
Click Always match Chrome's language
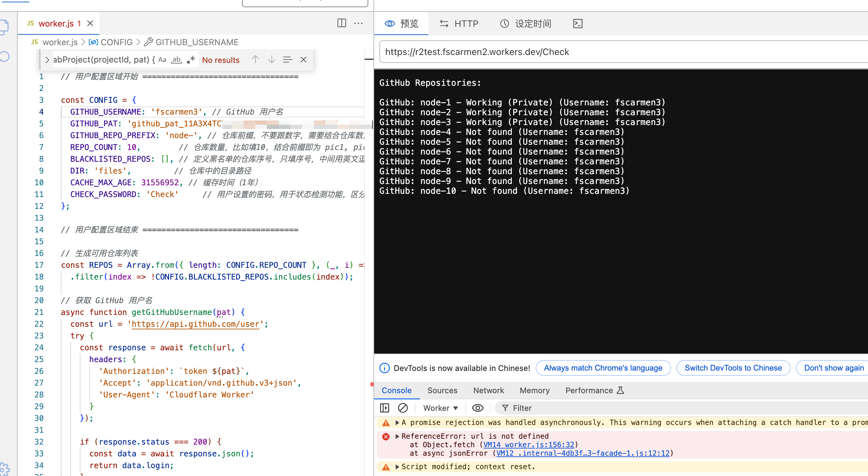(x=603, y=368)
